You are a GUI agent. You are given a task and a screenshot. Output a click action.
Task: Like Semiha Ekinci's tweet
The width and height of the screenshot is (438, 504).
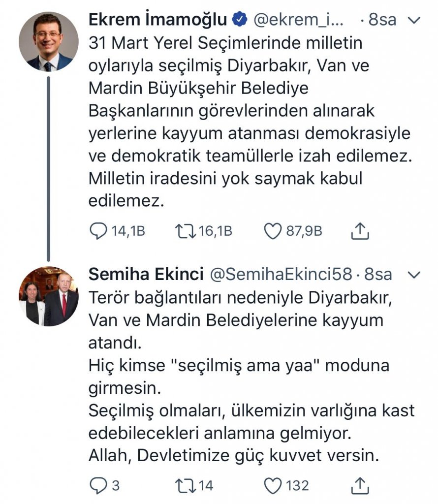pyautogui.click(x=273, y=486)
